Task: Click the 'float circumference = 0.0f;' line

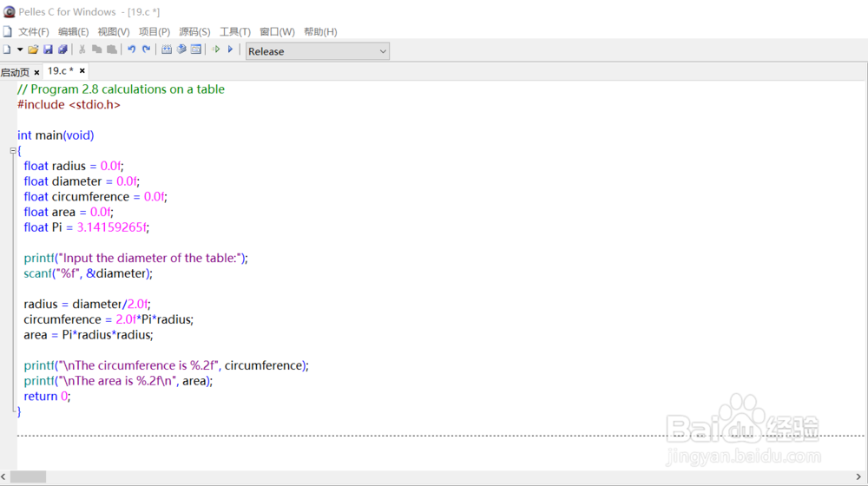Action: point(95,196)
